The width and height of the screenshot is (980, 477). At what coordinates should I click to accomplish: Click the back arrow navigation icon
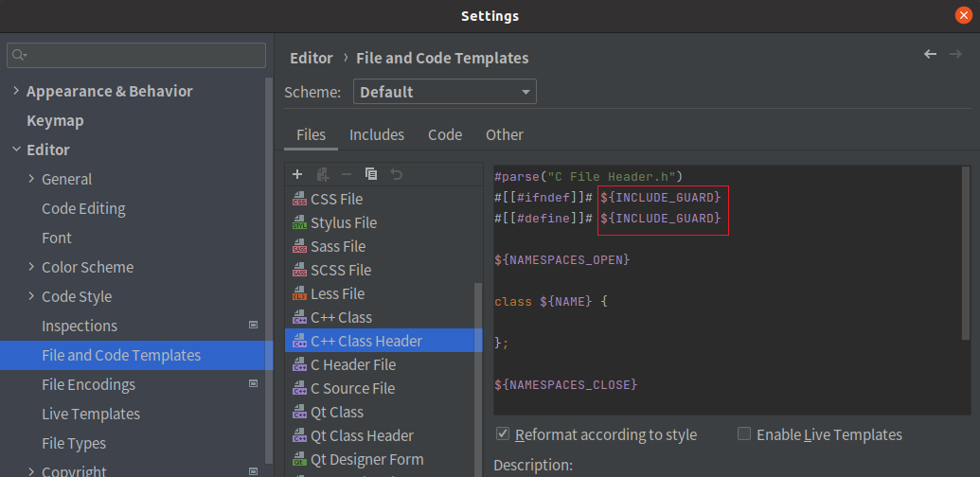tap(930, 54)
